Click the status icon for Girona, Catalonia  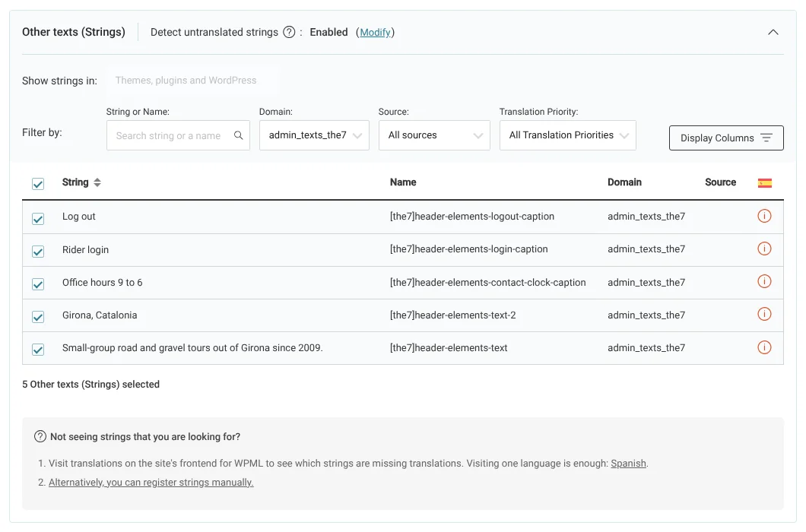click(x=764, y=314)
